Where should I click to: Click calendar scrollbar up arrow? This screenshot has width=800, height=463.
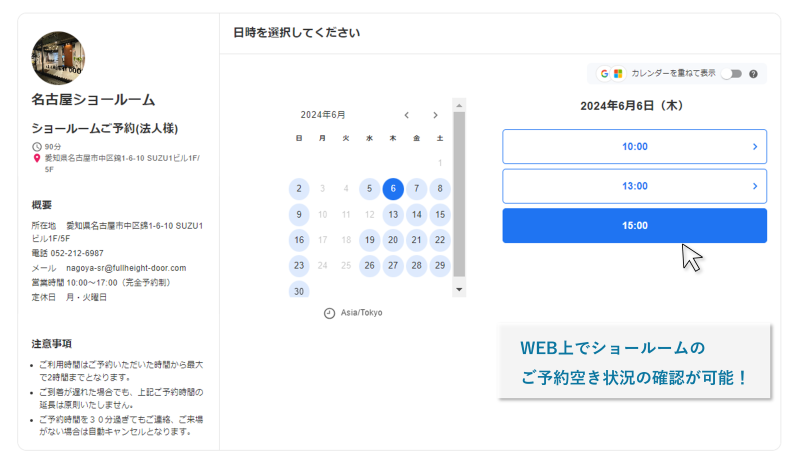pyautogui.click(x=459, y=106)
